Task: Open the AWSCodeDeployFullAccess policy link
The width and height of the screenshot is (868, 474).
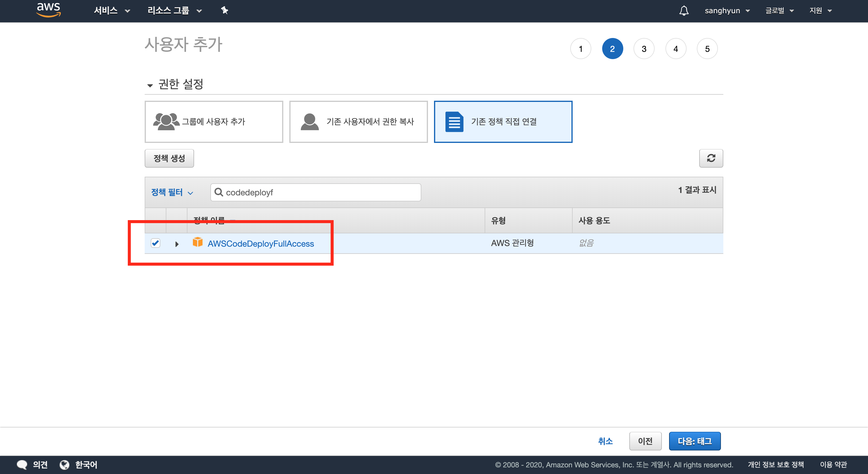Action: (x=260, y=243)
